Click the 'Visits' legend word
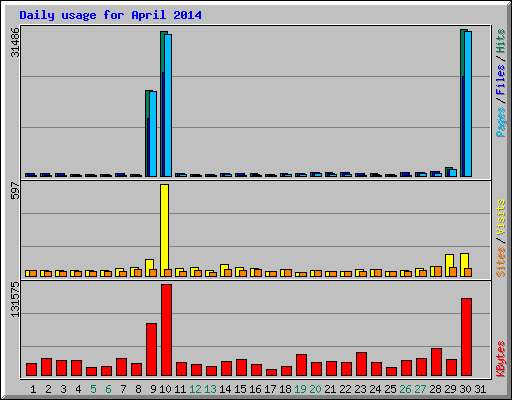This screenshot has height=400, width=512. click(501, 218)
